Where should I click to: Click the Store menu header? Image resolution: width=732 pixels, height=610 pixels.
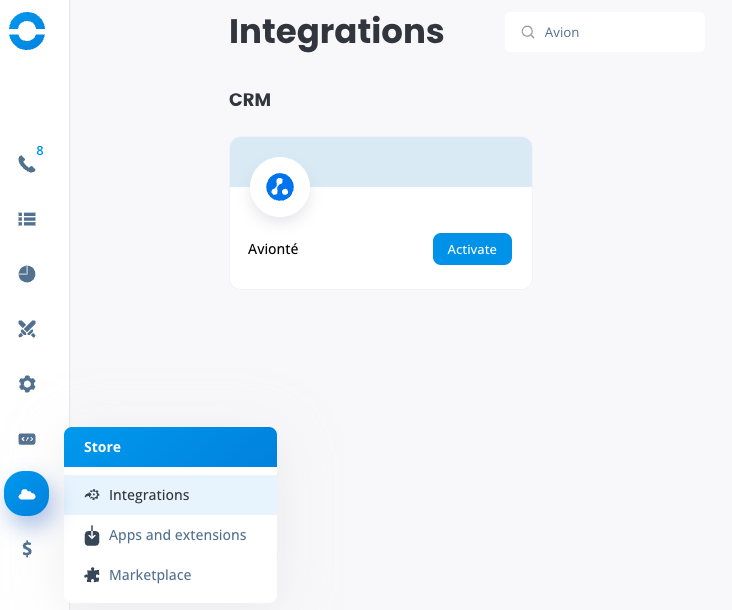click(170, 447)
